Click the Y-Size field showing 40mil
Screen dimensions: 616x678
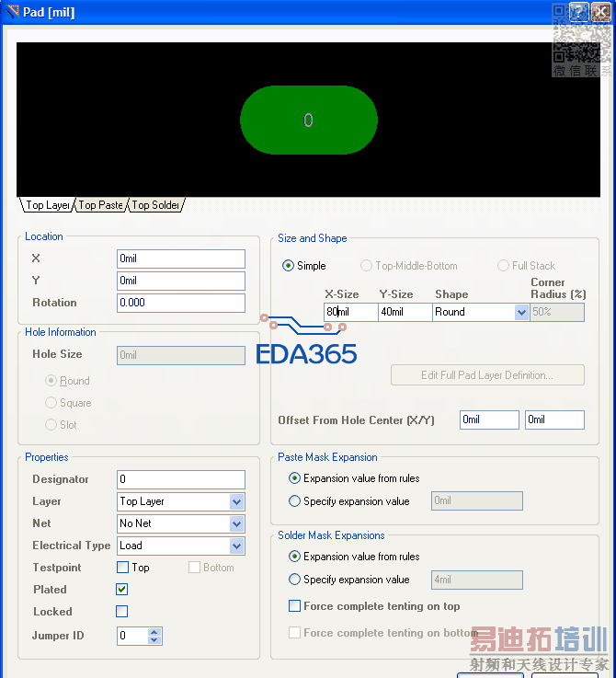tap(405, 312)
